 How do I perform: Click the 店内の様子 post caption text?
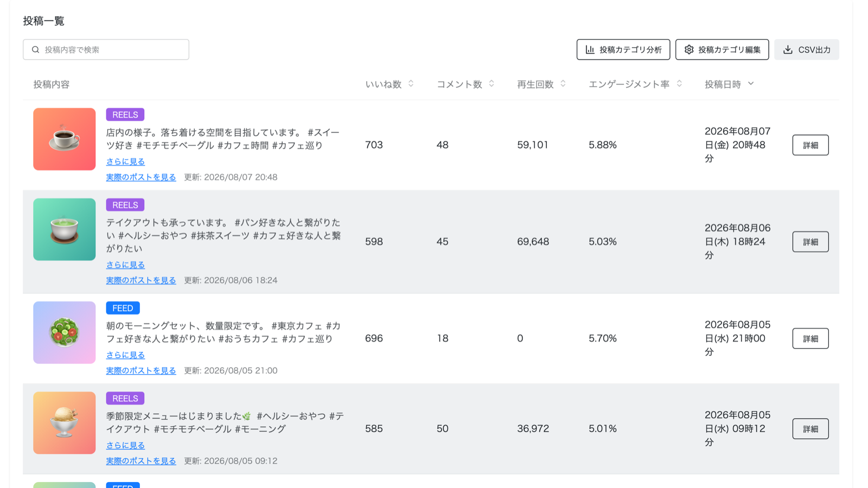click(x=223, y=139)
